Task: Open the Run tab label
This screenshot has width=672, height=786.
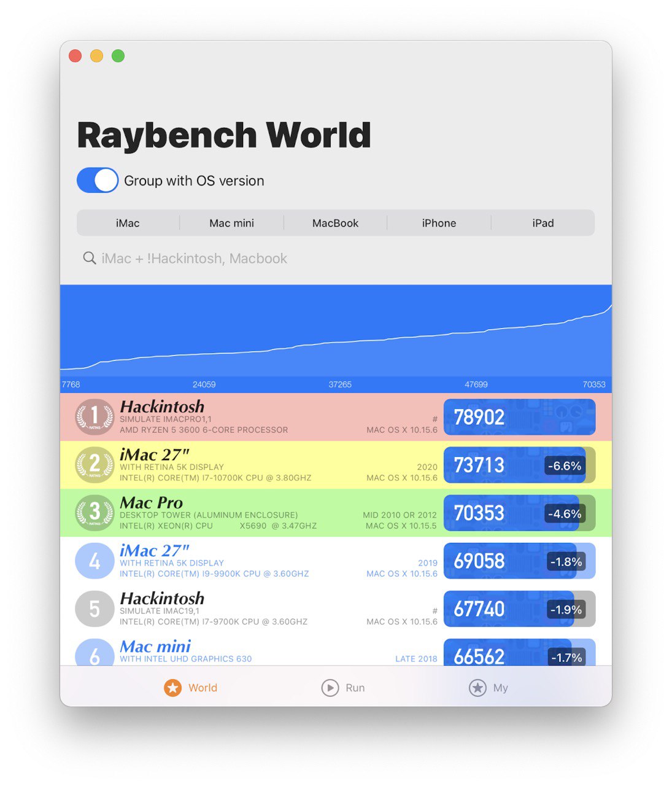Action: (x=355, y=688)
